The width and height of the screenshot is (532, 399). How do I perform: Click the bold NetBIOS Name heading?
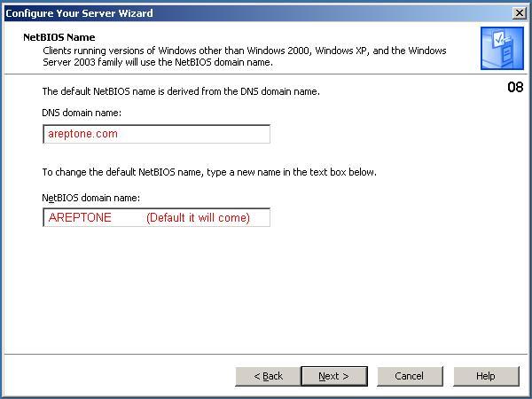click(x=59, y=37)
